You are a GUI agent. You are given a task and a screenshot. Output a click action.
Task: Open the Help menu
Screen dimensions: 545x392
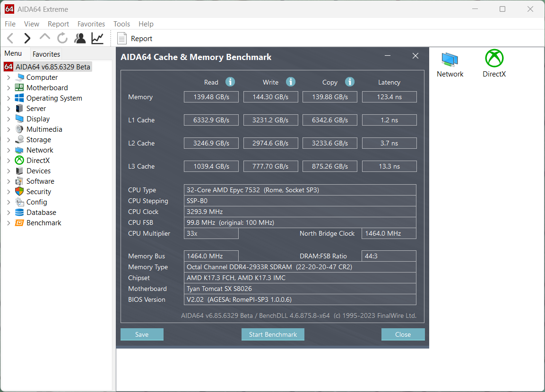click(146, 24)
